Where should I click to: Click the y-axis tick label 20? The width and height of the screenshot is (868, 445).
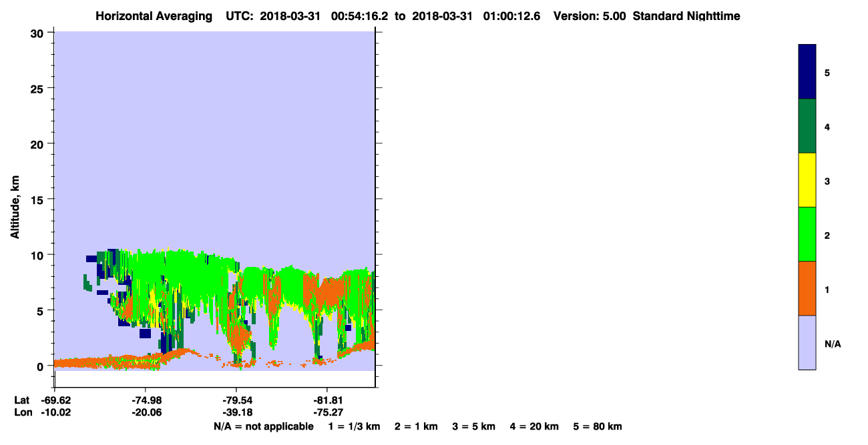(39, 143)
